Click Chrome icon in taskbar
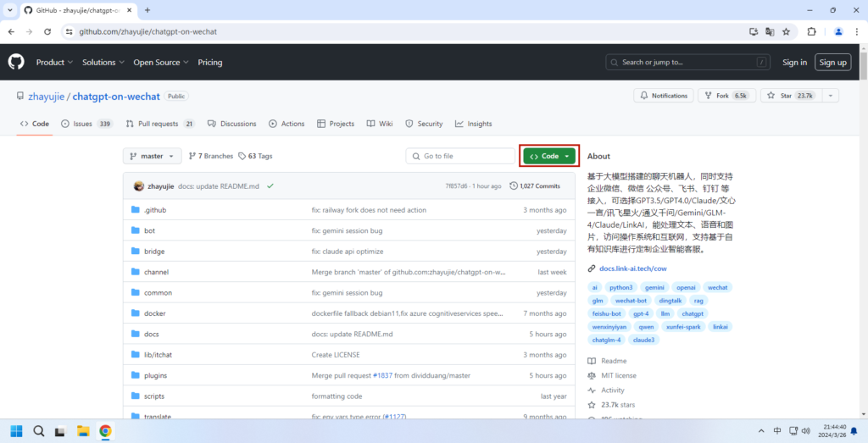Screen dimensions: 868x443 tap(105, 431)
